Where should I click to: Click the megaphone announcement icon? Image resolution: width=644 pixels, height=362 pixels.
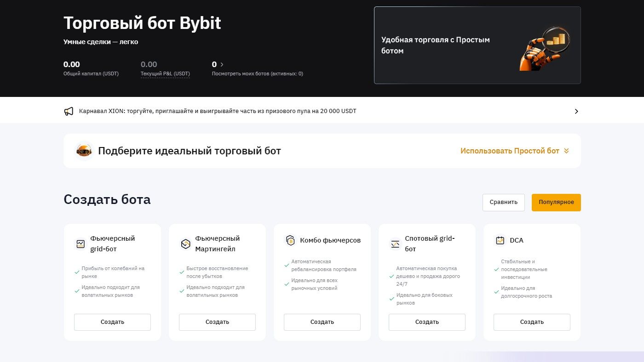pyautogui.click(x=69, y=111)
